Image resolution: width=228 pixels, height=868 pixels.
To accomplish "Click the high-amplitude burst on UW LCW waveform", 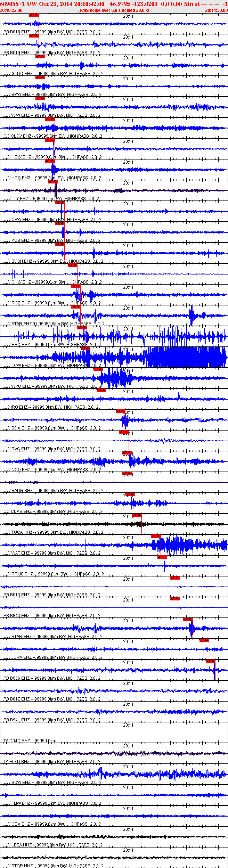I will pos(185,357).
